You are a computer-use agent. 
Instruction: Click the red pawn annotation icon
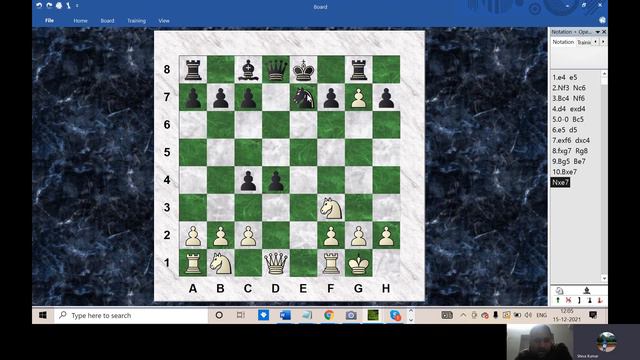(600, 300)
